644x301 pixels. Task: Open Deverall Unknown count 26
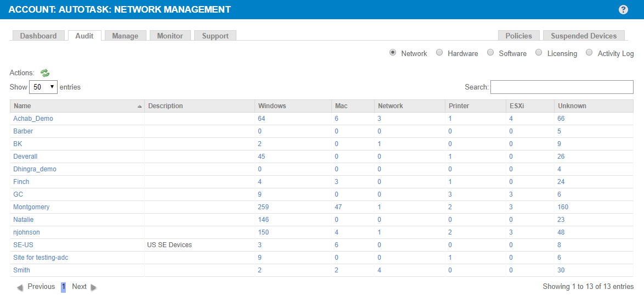click(x=561, y=156)
